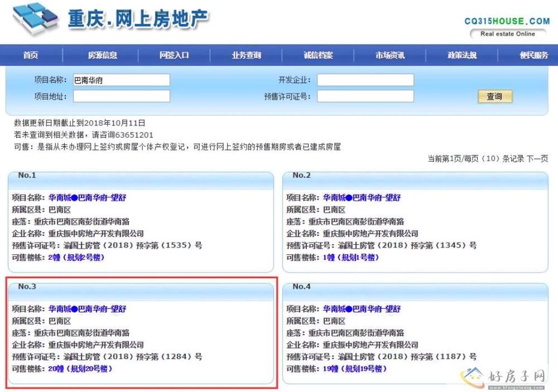This screenshot has height=392, width=558.
Task: Open the 20幢（规划20号楼） building link
Action: (80, 369)
